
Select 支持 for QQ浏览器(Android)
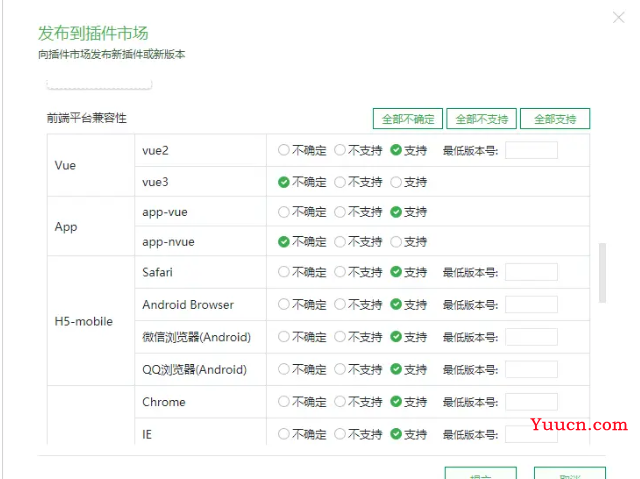click(x=396, y=369)
